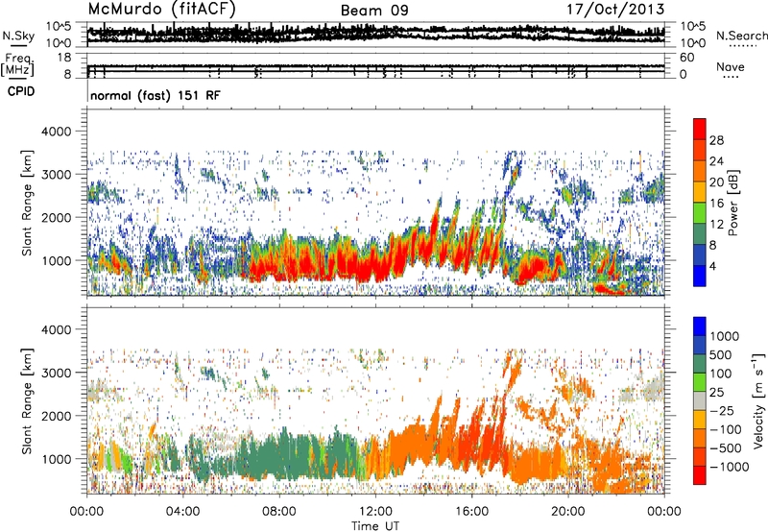Click the "-1000" velocity color bar label
Image resolution: width=768 pixels, height=532 pixels.
click(729, 467)
